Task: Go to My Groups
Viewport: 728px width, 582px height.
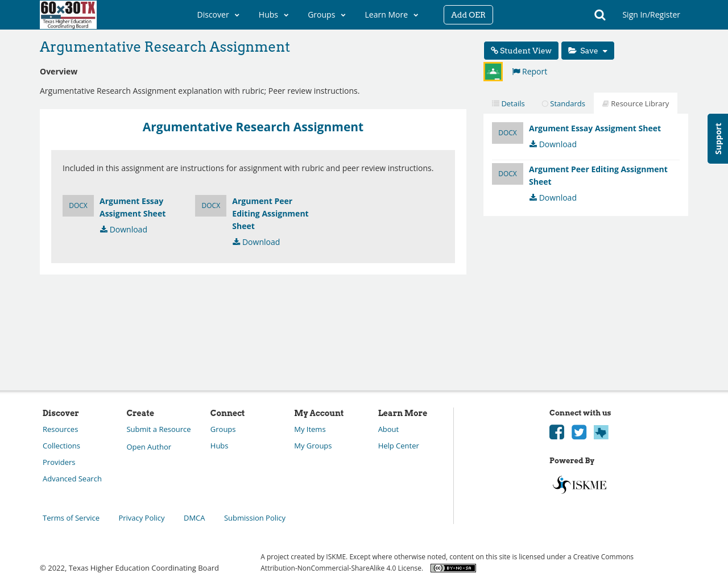Action: (x=313, y=446)
